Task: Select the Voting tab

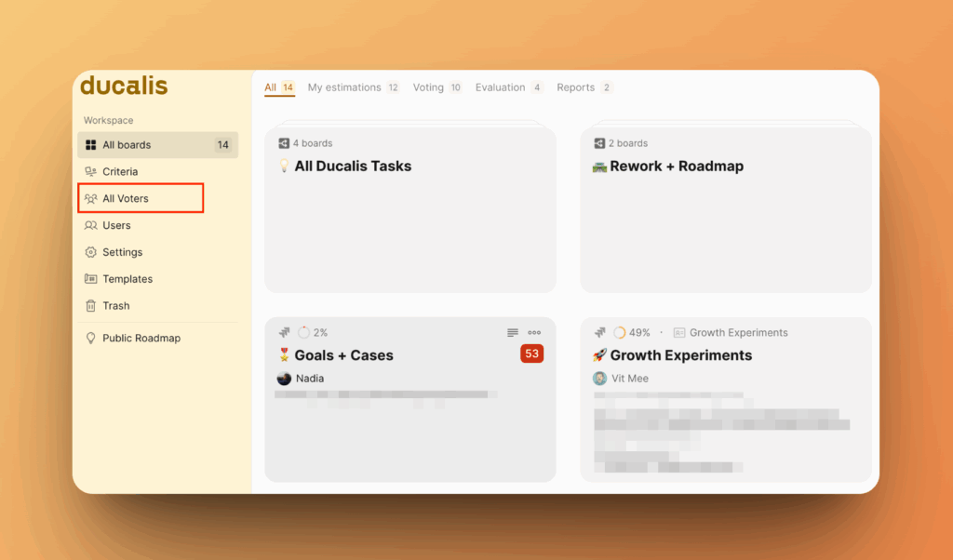Action: tap(428, 87)
